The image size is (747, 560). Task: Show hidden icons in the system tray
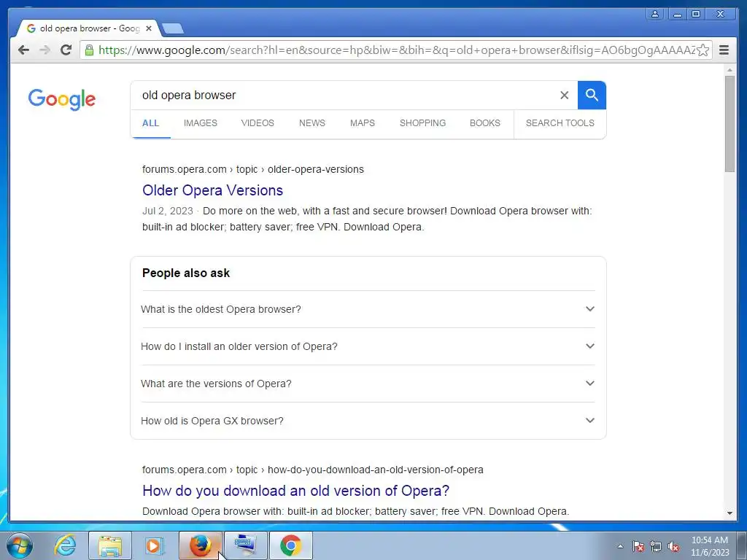click(x=620, y=546)
